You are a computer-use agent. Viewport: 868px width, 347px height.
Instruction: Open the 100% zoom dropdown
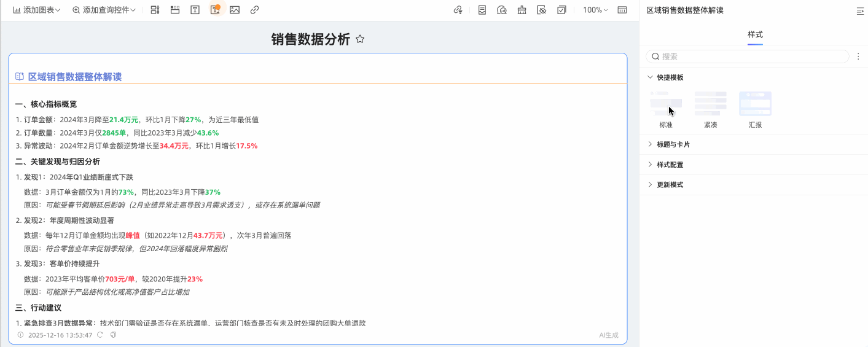[x=595, y=10]
